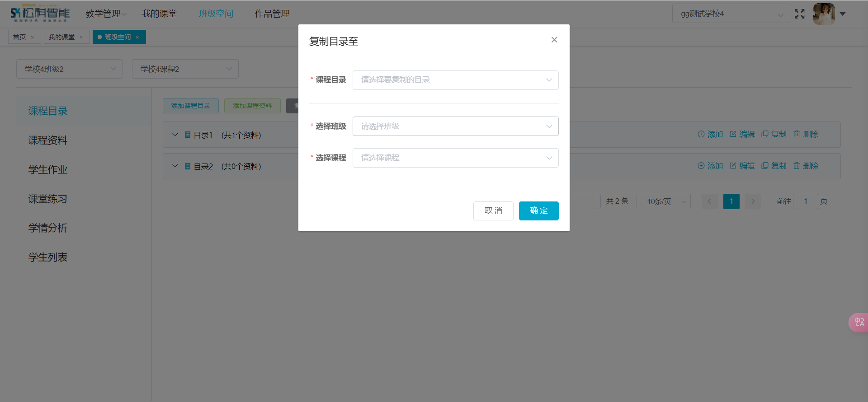Click the 添加 icon for 目录1
The height and width of the screenshot is (402, 868).
(x=701, y=134)
